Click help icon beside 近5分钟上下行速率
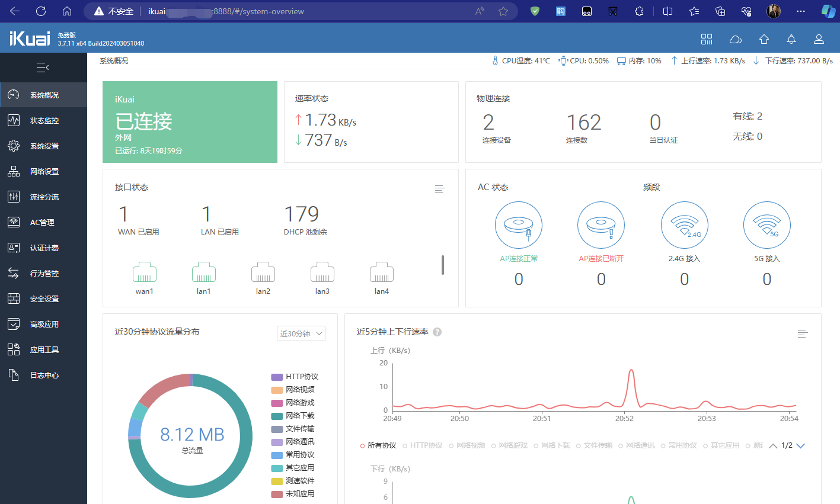Screen dimensions: 840x504 (437, 332)
